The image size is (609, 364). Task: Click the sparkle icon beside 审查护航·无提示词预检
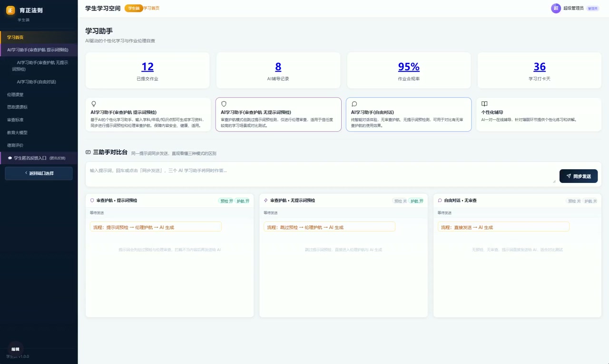[x=266, y=201]
